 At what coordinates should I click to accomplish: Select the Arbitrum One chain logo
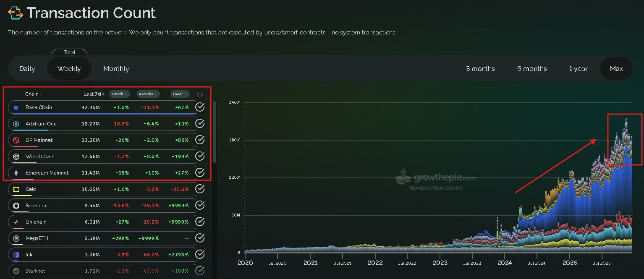pyautogui.click(x=16, y=123)
